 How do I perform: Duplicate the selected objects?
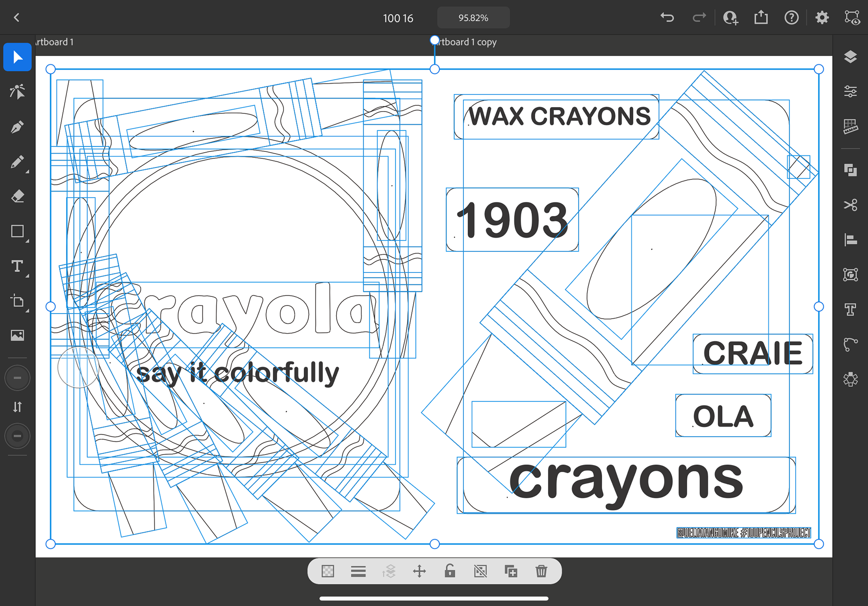(x=511, y=571)
